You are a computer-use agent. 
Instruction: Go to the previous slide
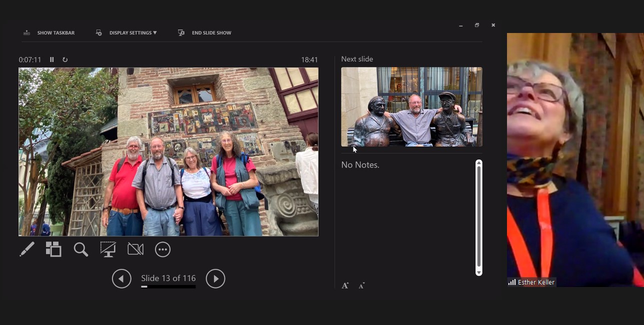pos(121,278)
